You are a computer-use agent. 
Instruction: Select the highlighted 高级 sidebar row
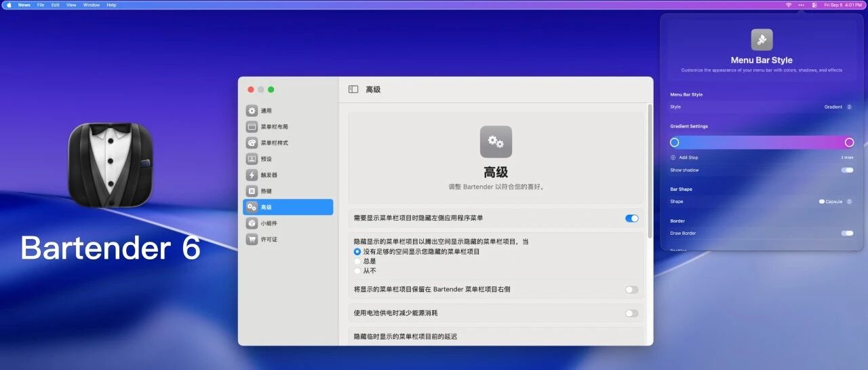[x=288, y=207]
